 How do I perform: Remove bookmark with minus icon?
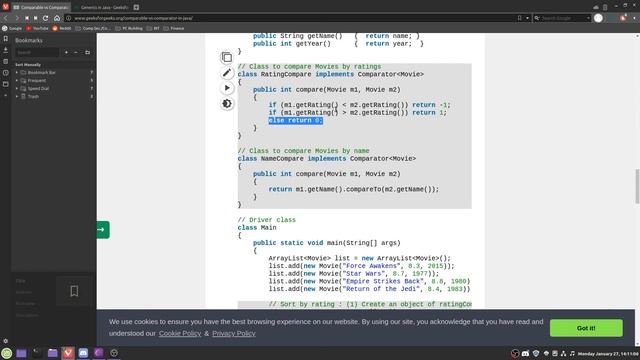pyautogui.click(x=76, y=53)
